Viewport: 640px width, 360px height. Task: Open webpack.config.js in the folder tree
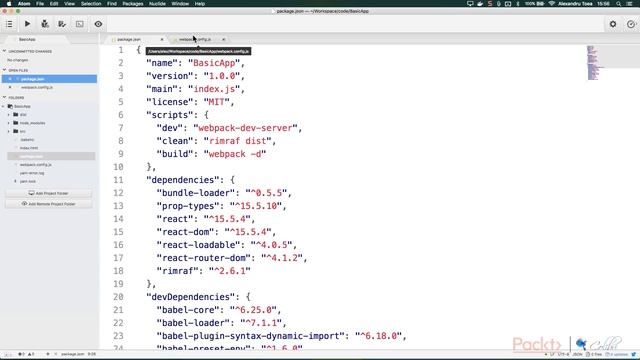click(36, 165)
